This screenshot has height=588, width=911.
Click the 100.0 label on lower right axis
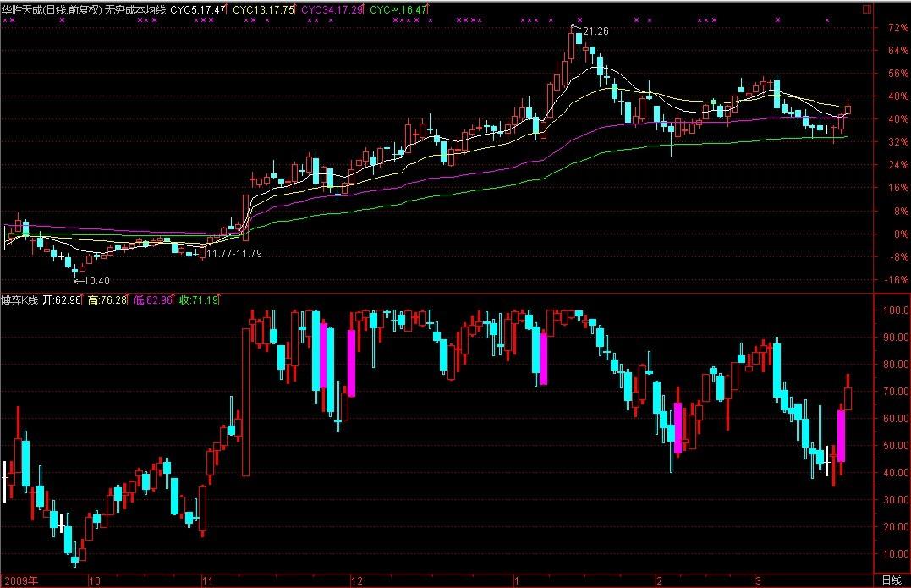tap(895, 310)
